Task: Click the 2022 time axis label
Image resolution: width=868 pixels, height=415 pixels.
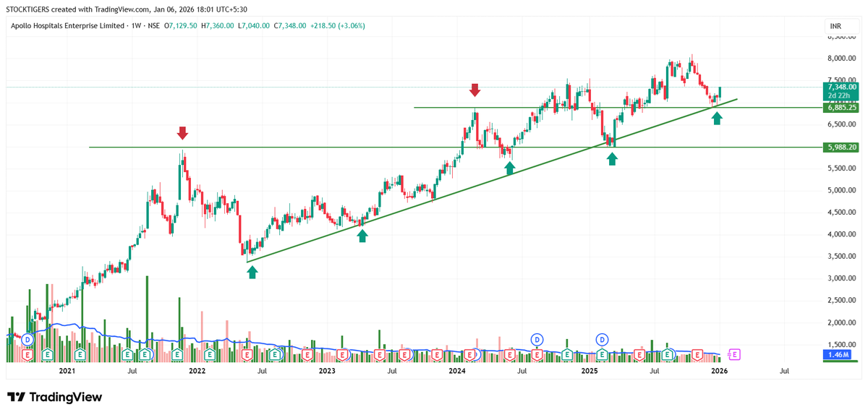Action: pyautogui.click(x=197, y=371)
